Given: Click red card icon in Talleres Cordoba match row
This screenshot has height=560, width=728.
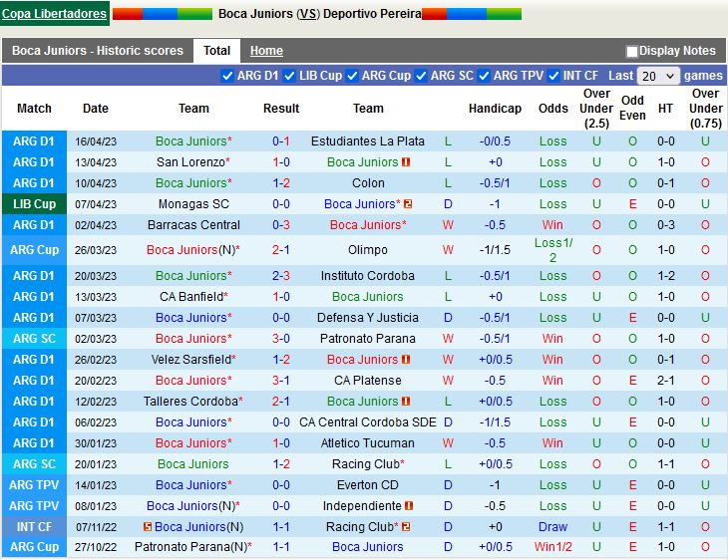Looking at the screenshot, I should 406,402.
